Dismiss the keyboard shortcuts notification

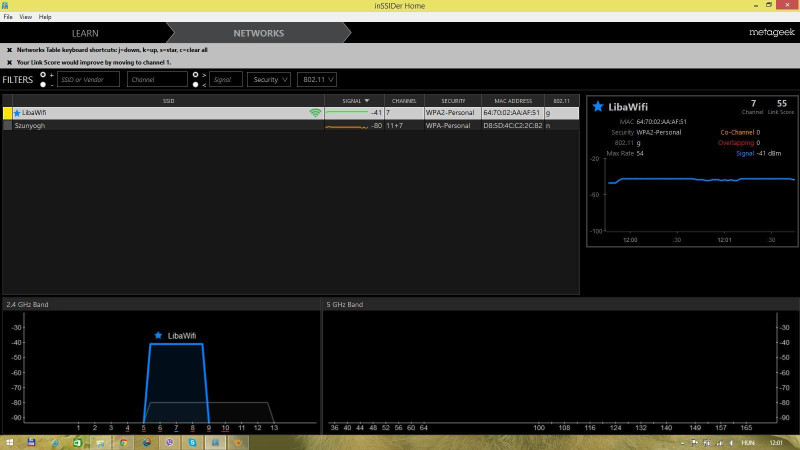9,50
